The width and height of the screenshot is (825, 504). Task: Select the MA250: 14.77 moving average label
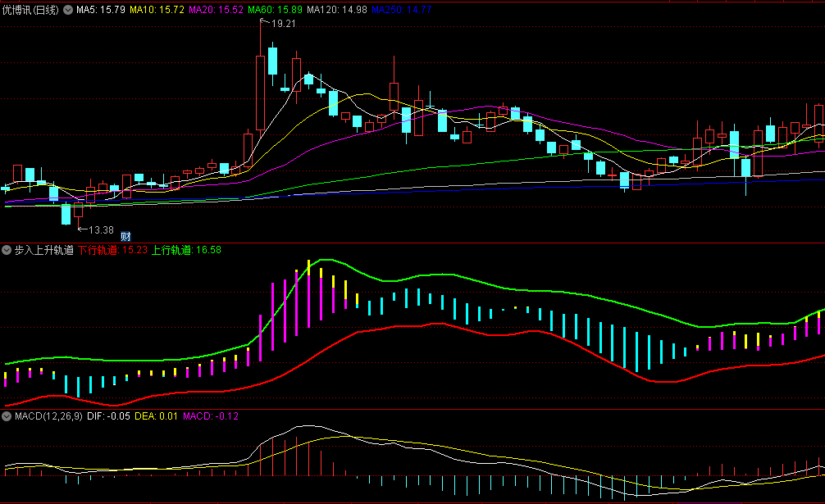click(x=402, y=10)
